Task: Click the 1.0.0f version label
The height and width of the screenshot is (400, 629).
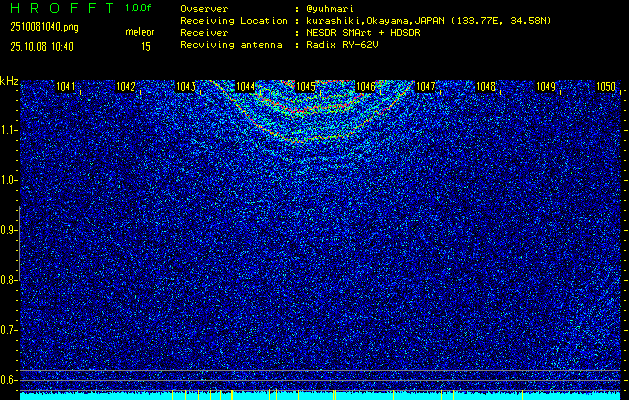Action: pyautogui.click(x=139, y=8)
